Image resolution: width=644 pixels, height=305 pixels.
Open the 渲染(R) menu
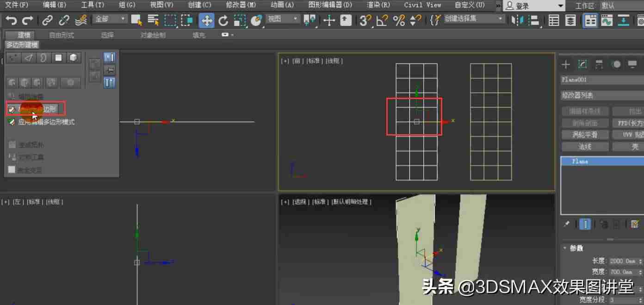[x=378, y=5]
